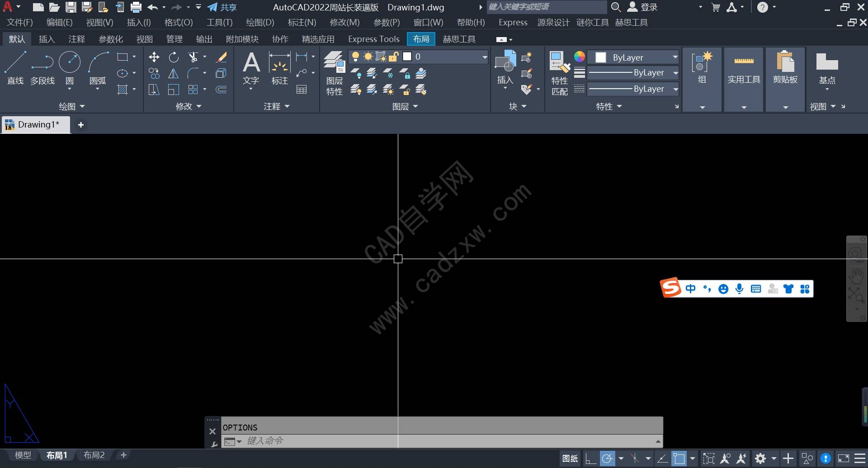Click the Rotate tool icon
This screenshot has width=868, height=468.
click(x=174, y=57)
